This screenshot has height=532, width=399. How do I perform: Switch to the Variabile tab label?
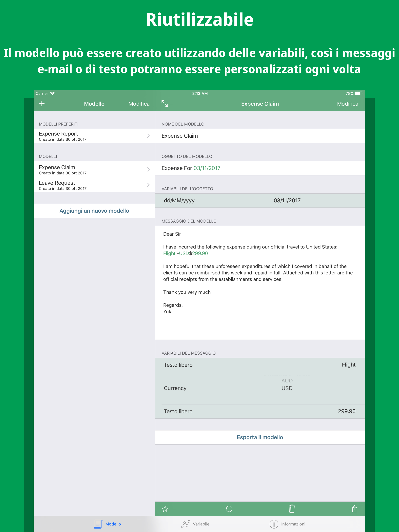click(201, 524)
